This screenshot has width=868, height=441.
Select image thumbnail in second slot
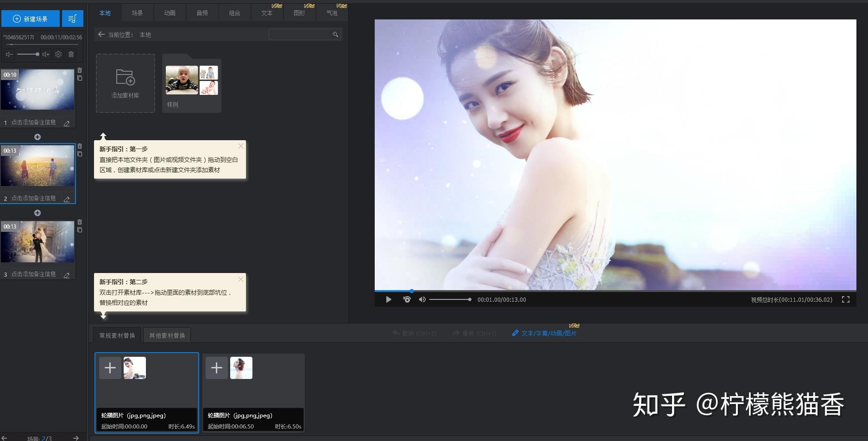pyautogui.click(x=241, y=368)
